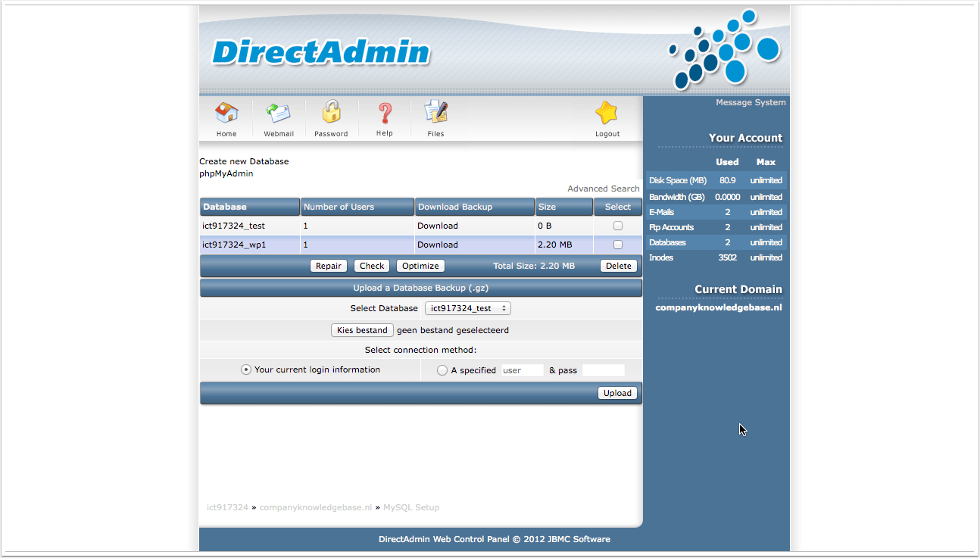Click the Upload button

[617, 393]
